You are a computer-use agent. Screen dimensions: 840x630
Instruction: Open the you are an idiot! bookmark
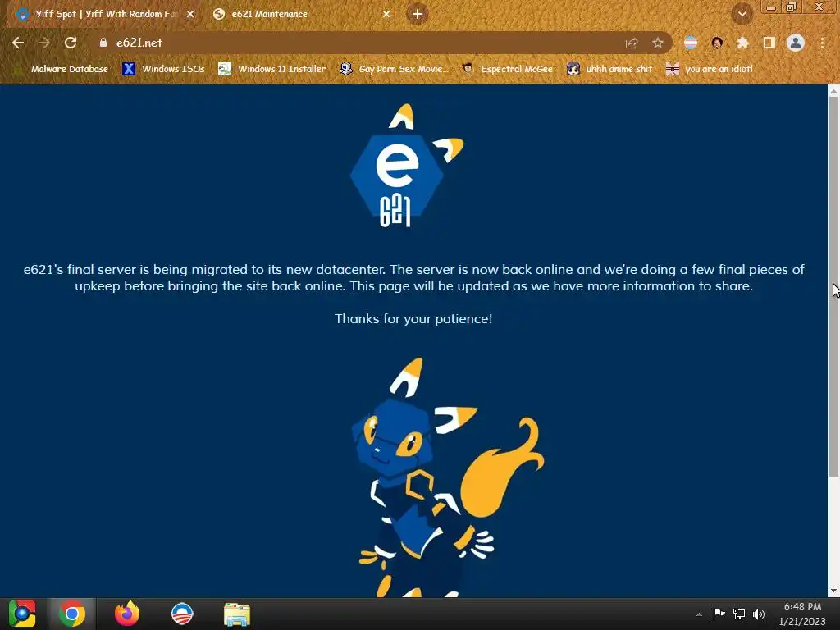coord(710,69)
